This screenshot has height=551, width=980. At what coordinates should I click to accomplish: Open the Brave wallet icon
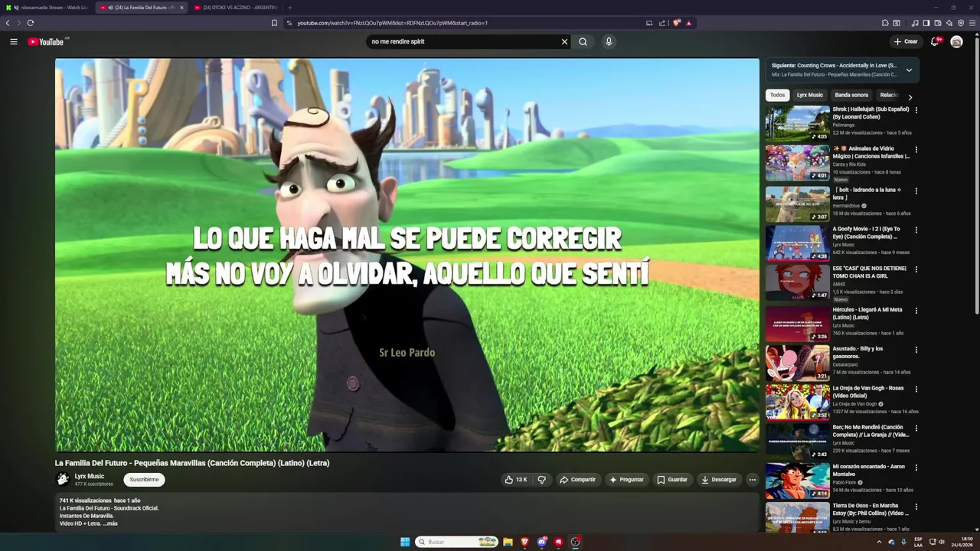(x=937, y=23)
